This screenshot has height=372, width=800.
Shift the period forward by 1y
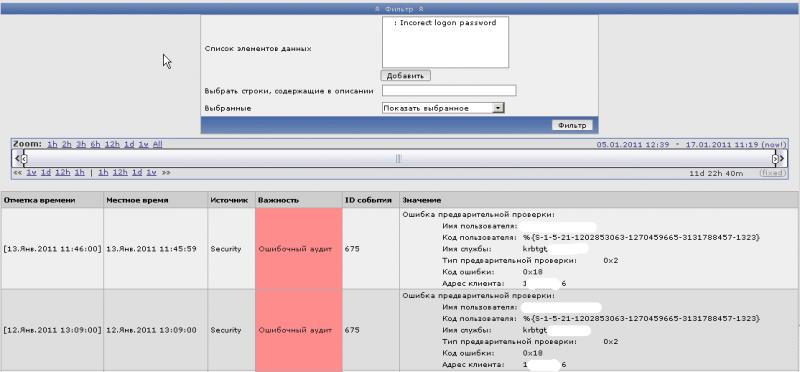pos(151,172)
